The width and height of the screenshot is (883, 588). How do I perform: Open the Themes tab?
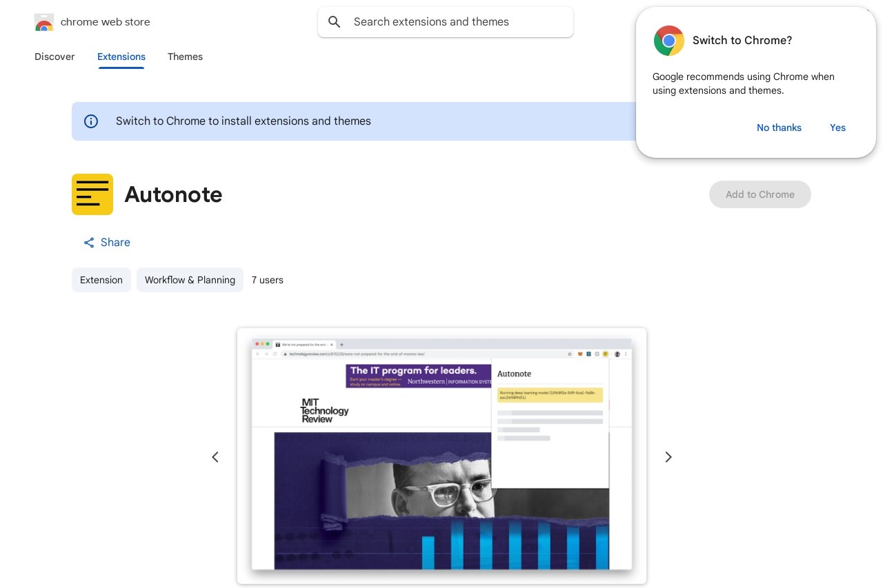[x=185, y=57]
